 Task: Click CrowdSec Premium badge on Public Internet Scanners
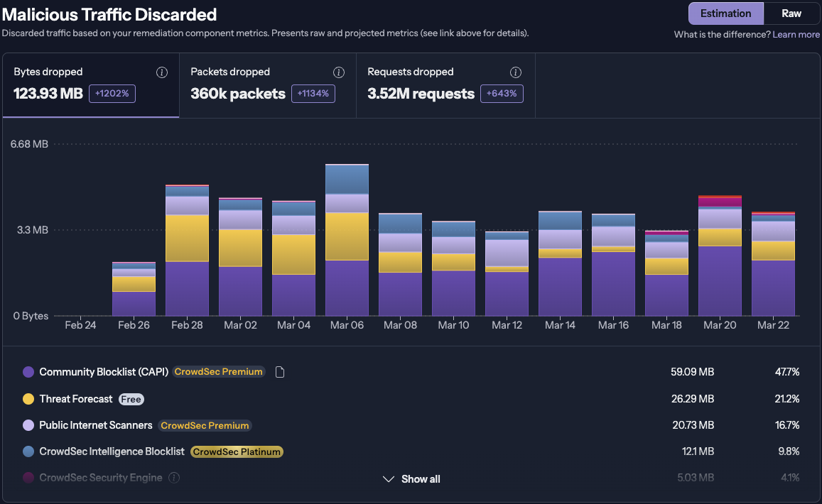[x=205, y=425]
